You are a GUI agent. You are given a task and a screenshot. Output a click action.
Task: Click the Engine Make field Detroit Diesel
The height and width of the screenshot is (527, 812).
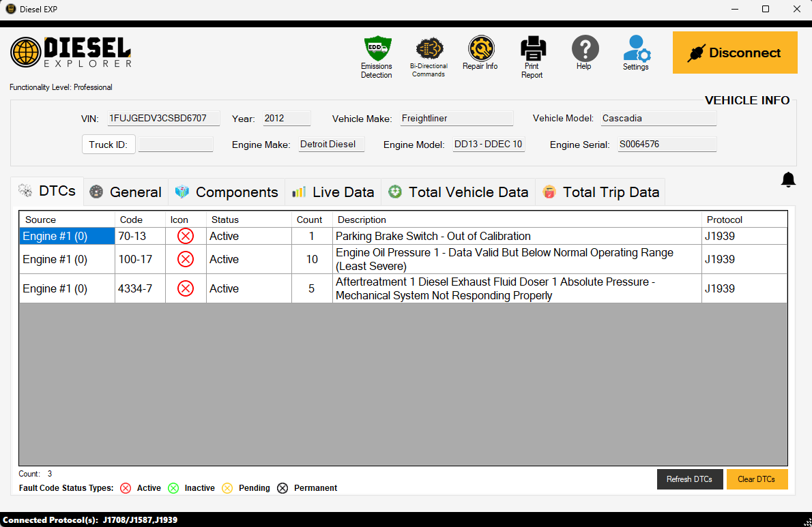tap(332, 145)
